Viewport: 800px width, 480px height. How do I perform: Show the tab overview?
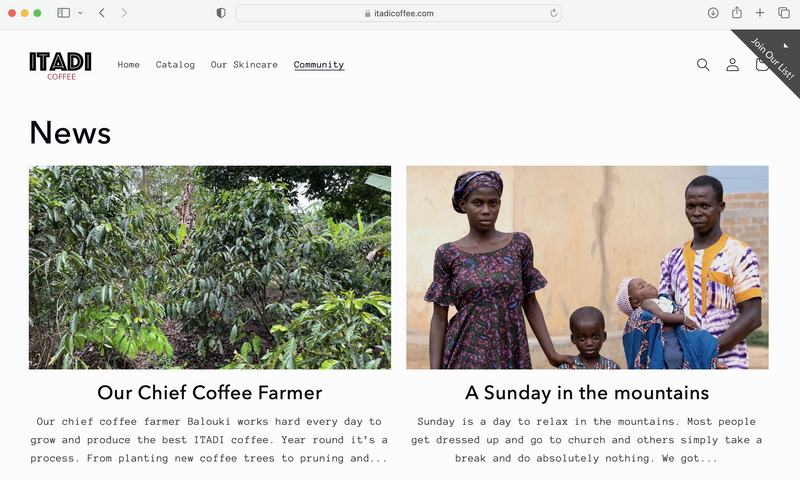click(783, 13)
